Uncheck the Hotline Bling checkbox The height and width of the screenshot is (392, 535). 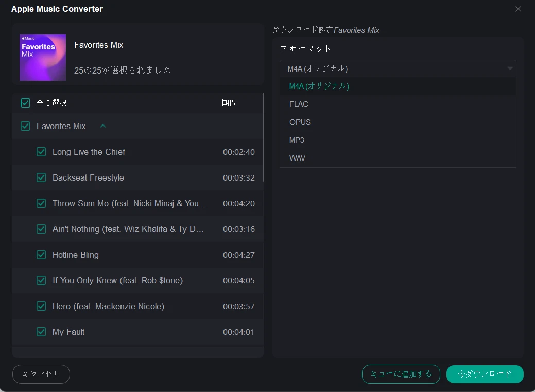point(41,255)
